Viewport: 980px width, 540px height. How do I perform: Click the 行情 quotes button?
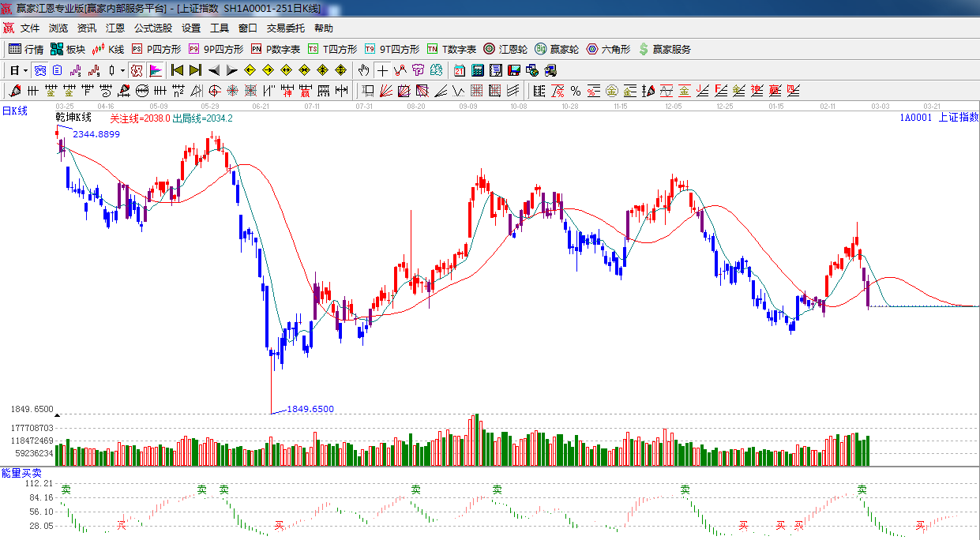tap(26, 49)
